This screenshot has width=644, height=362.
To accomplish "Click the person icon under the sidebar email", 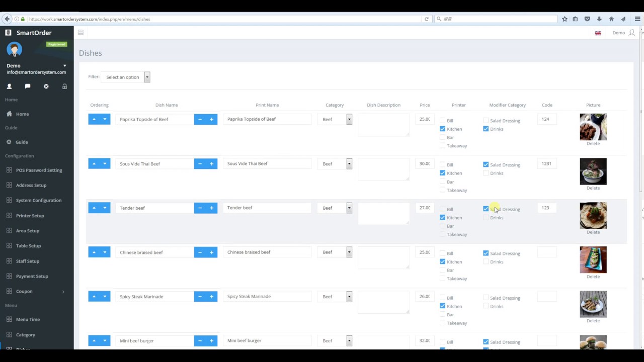I will (x=9, y=86).
